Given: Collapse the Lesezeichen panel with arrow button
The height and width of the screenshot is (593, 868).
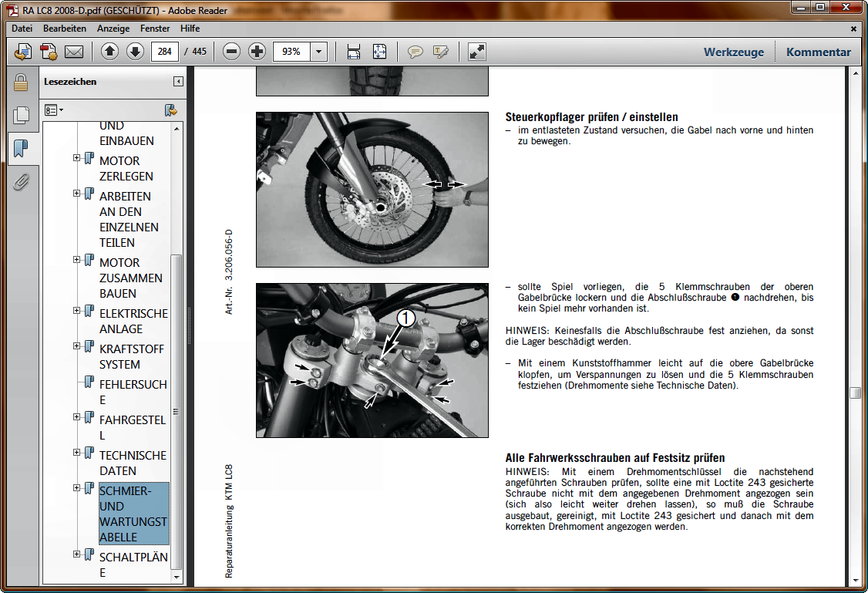Looking at the screenshot, I should point(178,82).
